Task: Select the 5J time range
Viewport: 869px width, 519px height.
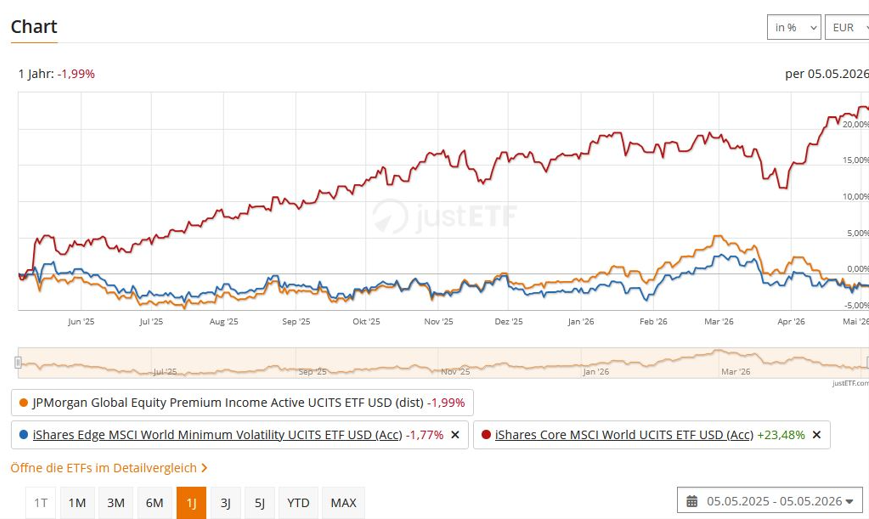Action: click(x=259, y=503)
